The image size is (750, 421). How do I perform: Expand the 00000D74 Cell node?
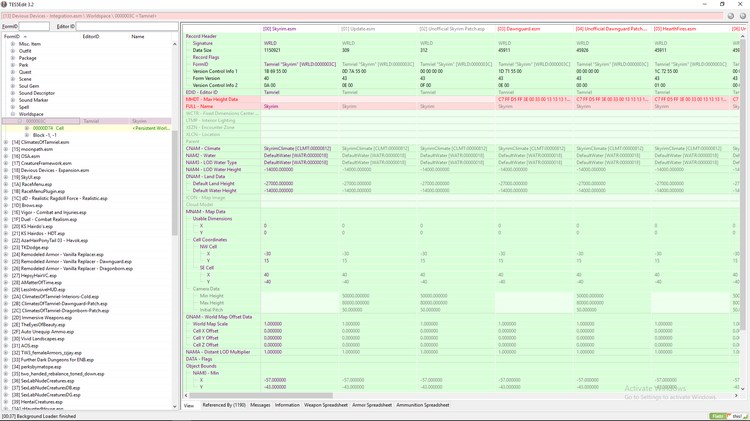click(x=27, y=128)
